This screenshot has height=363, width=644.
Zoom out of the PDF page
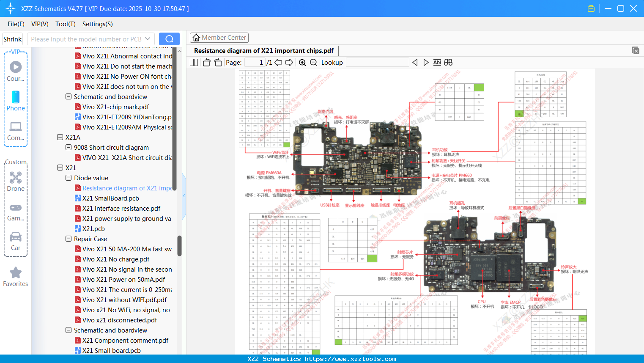[x=313, y=62]
